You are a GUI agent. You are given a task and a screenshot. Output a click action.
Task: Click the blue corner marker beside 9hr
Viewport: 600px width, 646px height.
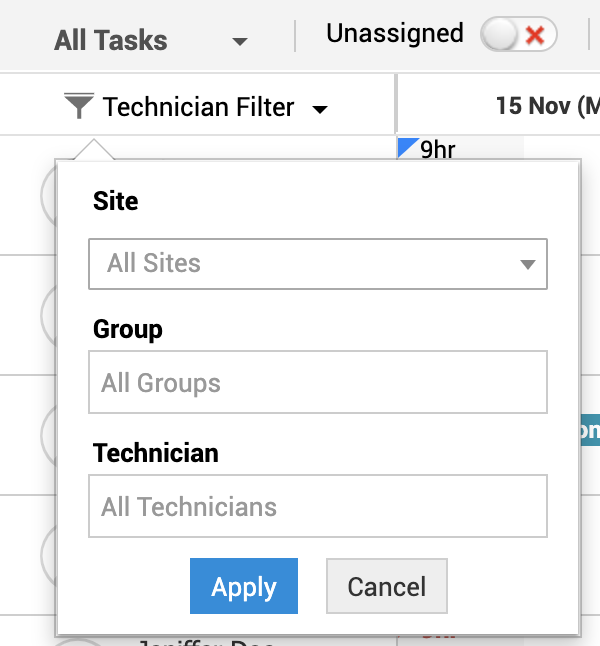pyautogui.click(x=405, y=145)
